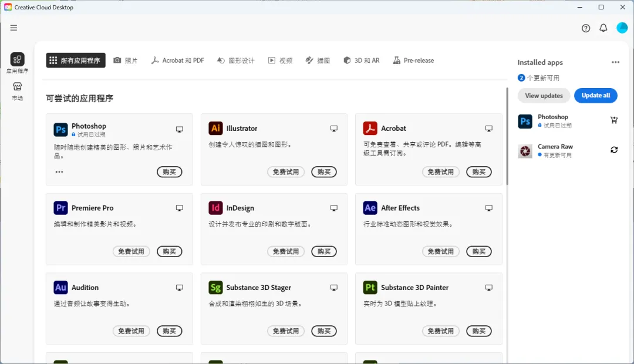Click the Photoshop card app icon

[x=60, y=130]
